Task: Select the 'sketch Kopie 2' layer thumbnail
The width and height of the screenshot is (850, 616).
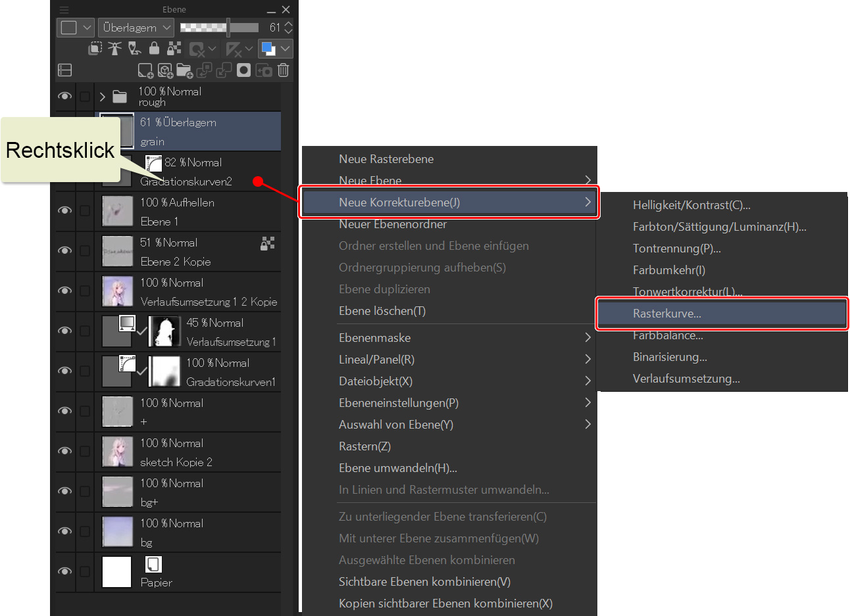Action: tap(118, 452)
